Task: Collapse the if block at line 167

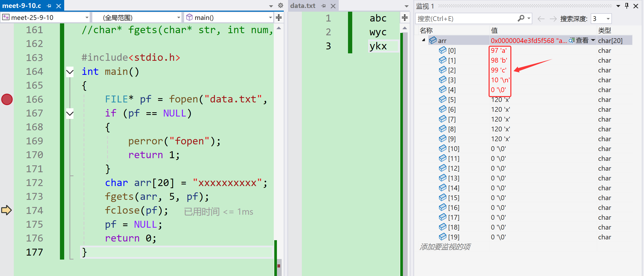Action: click(70, 114)
